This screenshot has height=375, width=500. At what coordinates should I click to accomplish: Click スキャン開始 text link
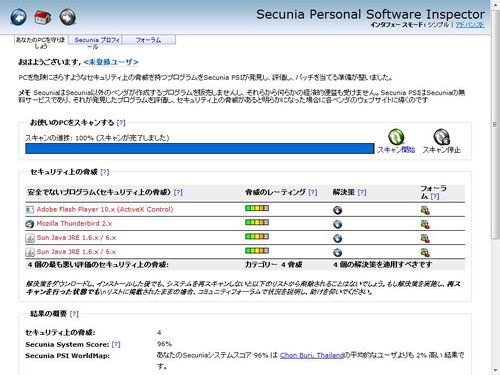pyautogui.click(x=396, y=150)
